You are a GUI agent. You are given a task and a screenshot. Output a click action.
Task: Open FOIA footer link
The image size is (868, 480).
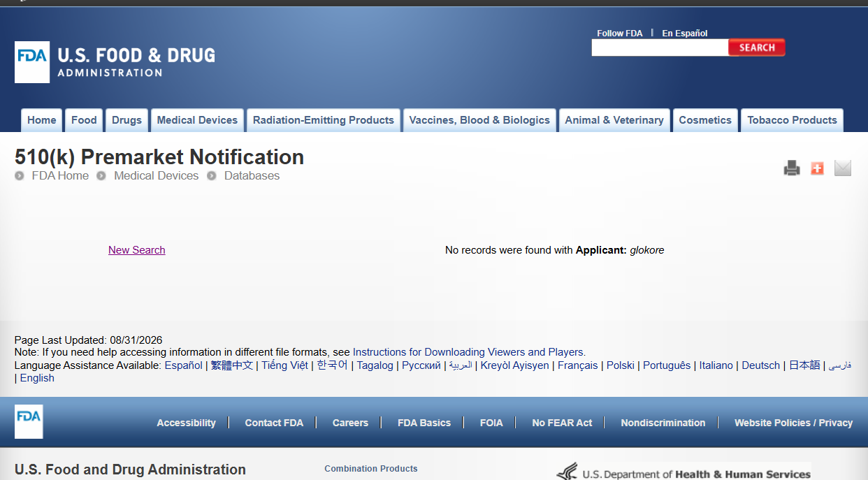491,423
